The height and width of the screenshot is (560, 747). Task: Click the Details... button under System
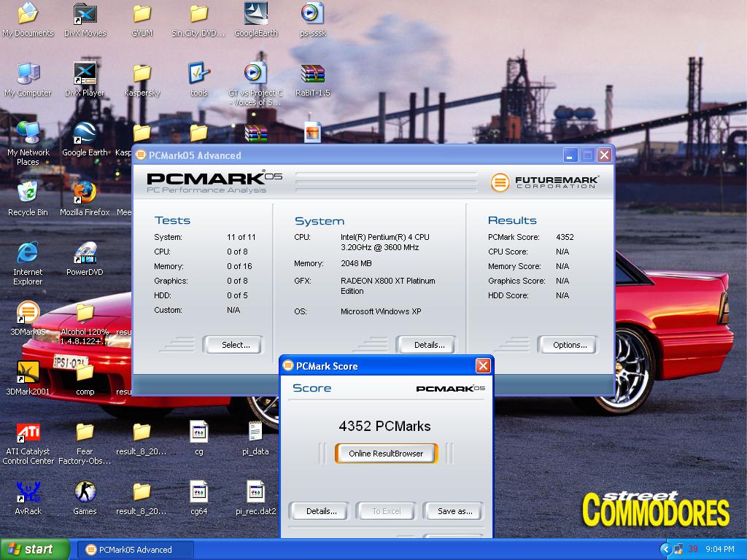point(425,345)
